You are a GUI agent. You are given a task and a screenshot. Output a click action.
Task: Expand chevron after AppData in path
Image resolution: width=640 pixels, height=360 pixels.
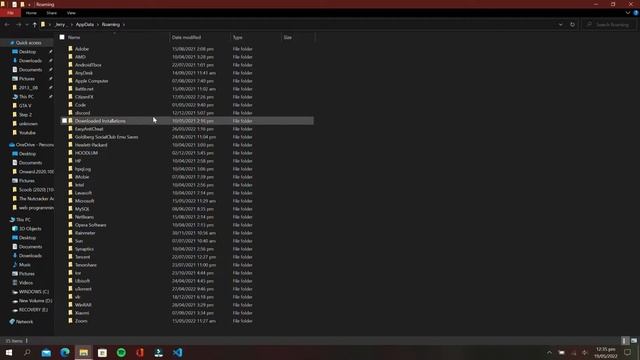98,24
